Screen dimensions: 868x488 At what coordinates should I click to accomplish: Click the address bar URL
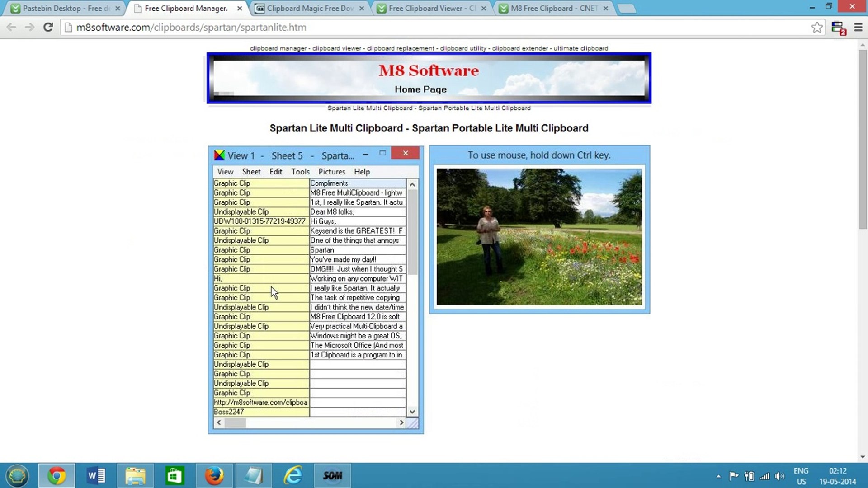click(191, 28)
